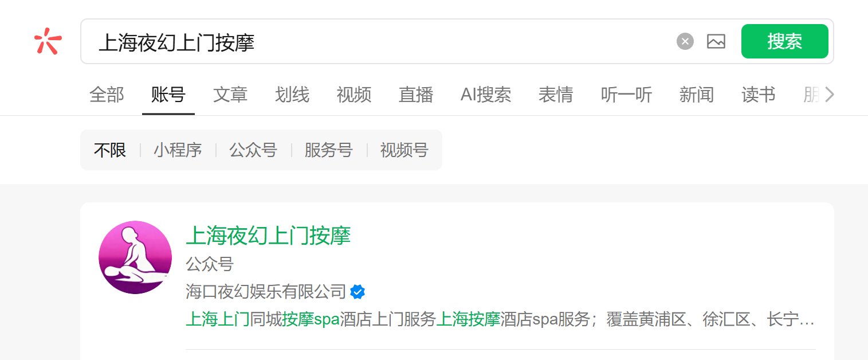Click the 海口夜幻娱乐有限公司 company name
Viewport: 868px width, 360px height.
tap(266, 292)
